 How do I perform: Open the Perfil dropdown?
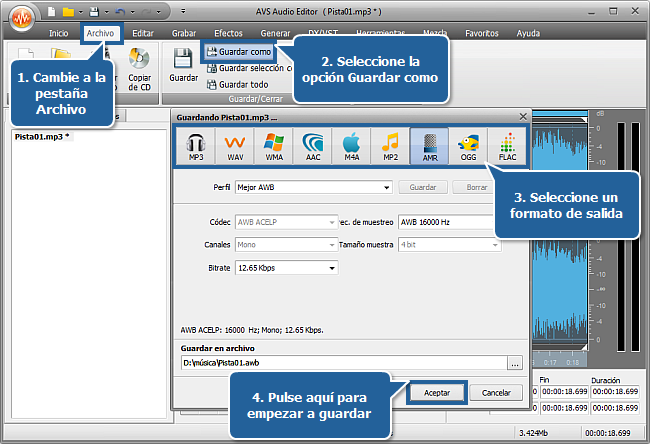pyautogui.click(x=312, y=187)
